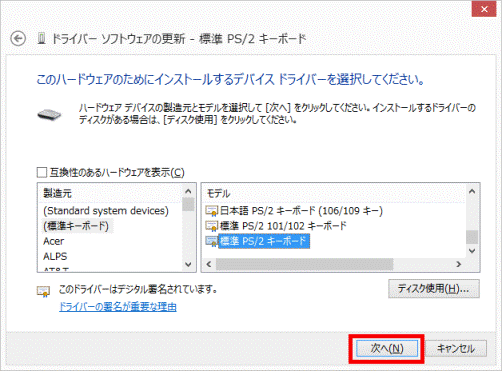Screen dimensions: 502x371
Task: Open ディスク使用(H)... button
Action: click(x=434, y=289)
